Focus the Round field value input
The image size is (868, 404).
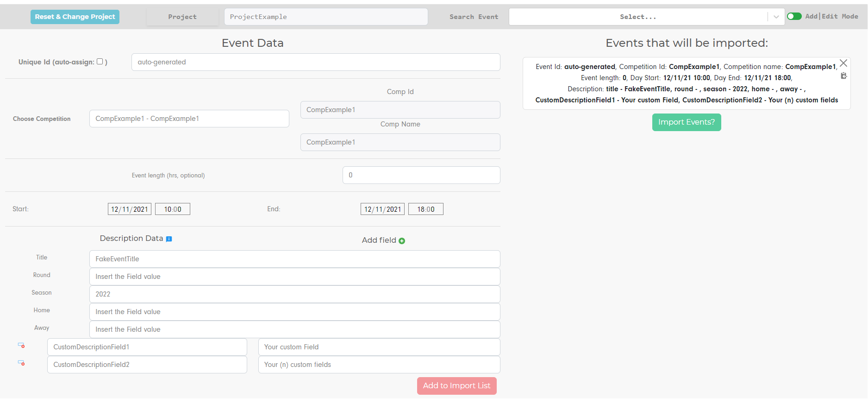[x=294, y=277]
